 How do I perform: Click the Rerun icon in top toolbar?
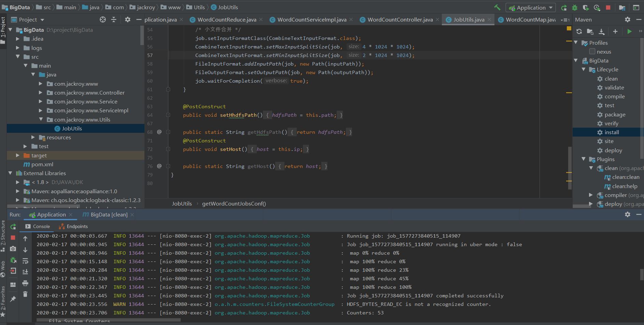coord(564,8)
